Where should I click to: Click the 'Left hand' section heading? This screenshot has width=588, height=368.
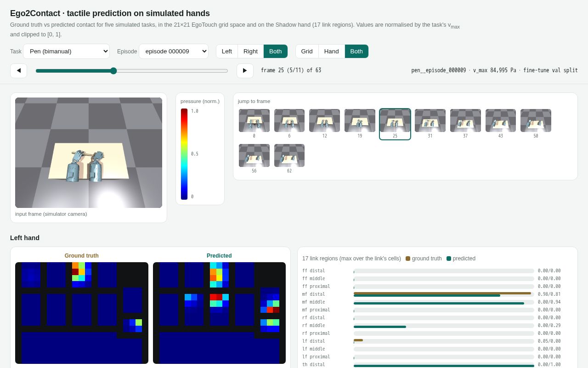coord(25,238)
